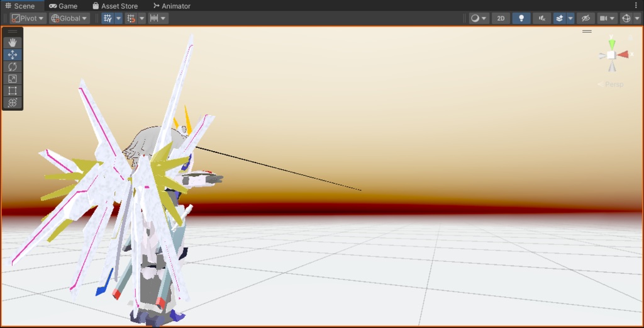Toggle grid snapping magnet button

click(131, 18)
